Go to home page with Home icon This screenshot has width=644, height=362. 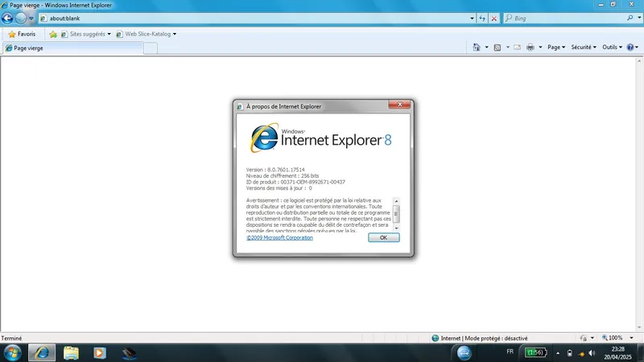(477, 47)
